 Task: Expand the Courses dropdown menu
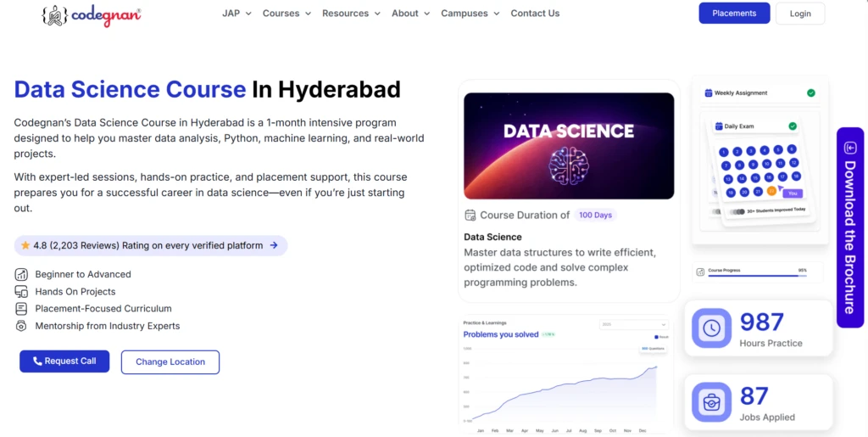(287, 14)
